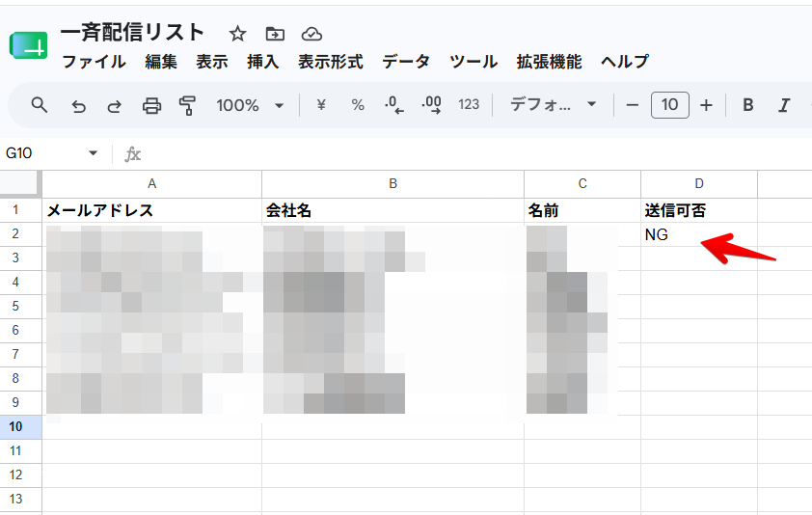Select row 11 header
This screenshot has width=812, height=515.
tap(20, 450)
